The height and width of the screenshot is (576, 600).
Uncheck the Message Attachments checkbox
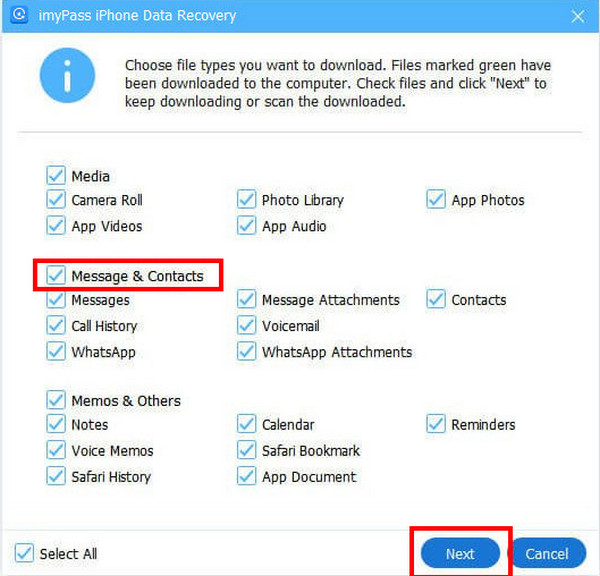[x=246, y=299]
